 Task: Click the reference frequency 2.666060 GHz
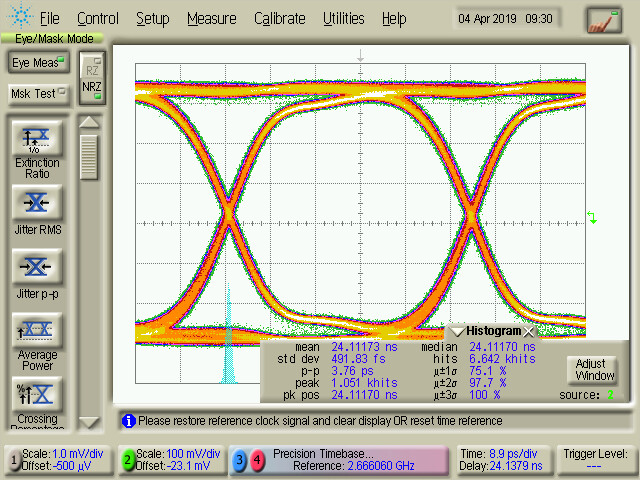coord(381,466)
